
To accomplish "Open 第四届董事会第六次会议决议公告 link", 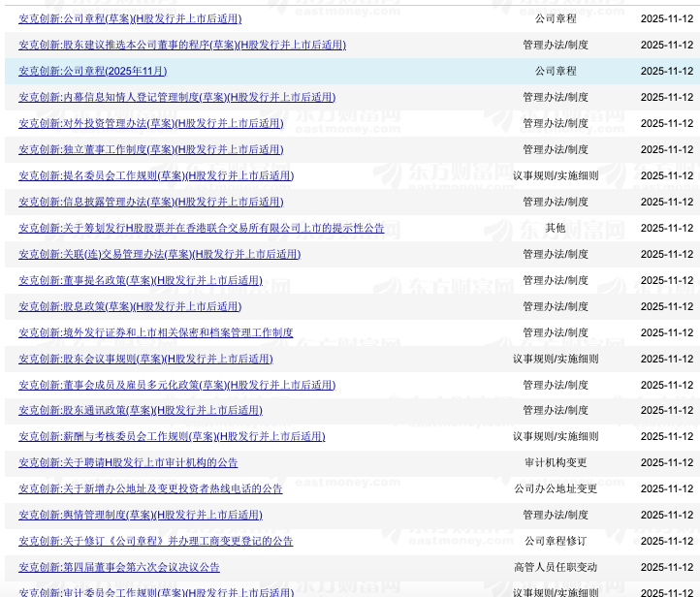I will click(119, 567).
